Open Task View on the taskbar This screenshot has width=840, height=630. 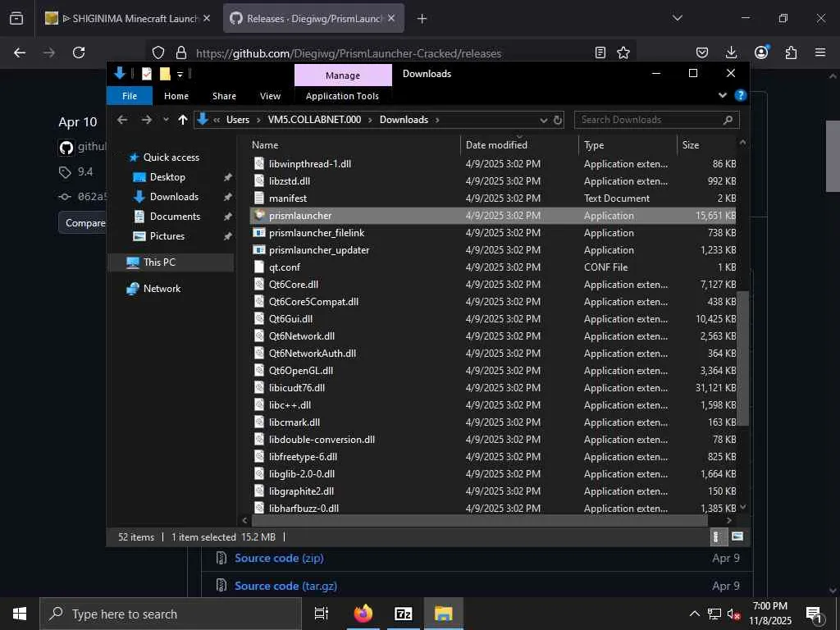pyautogui.click(x=321, y=614)
